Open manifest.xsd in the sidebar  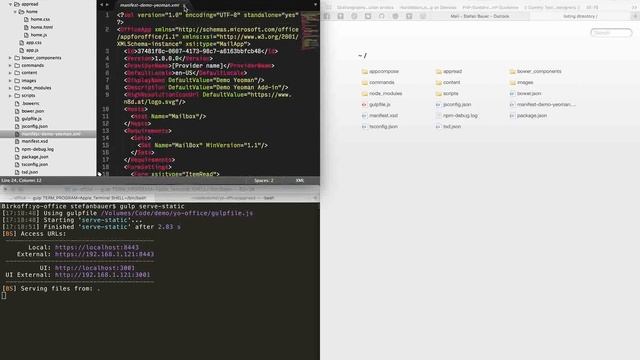[x=35, y=142]
